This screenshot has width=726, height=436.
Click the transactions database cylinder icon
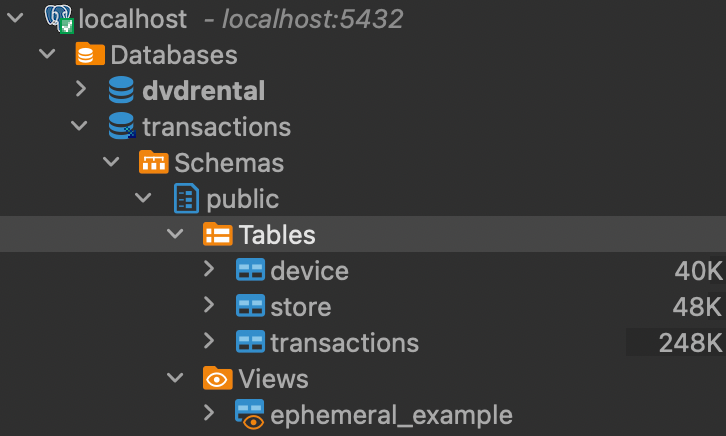point(122,125)
